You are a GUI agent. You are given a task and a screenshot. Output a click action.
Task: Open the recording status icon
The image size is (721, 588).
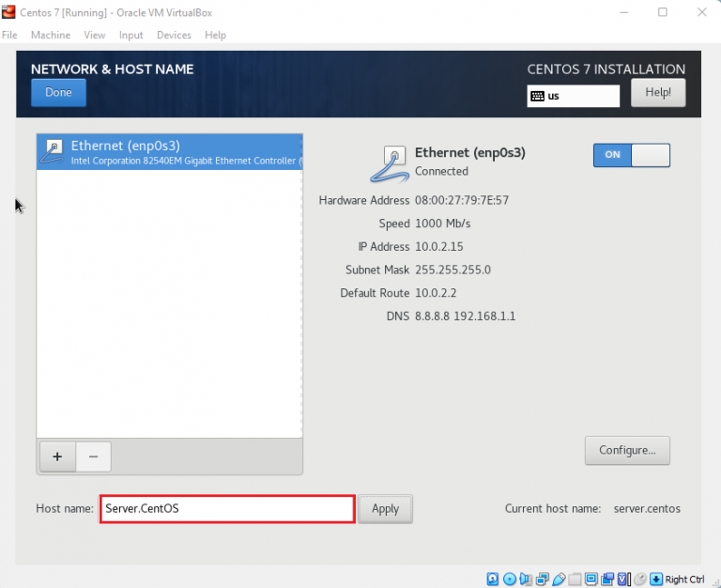[x=607, y=579]
